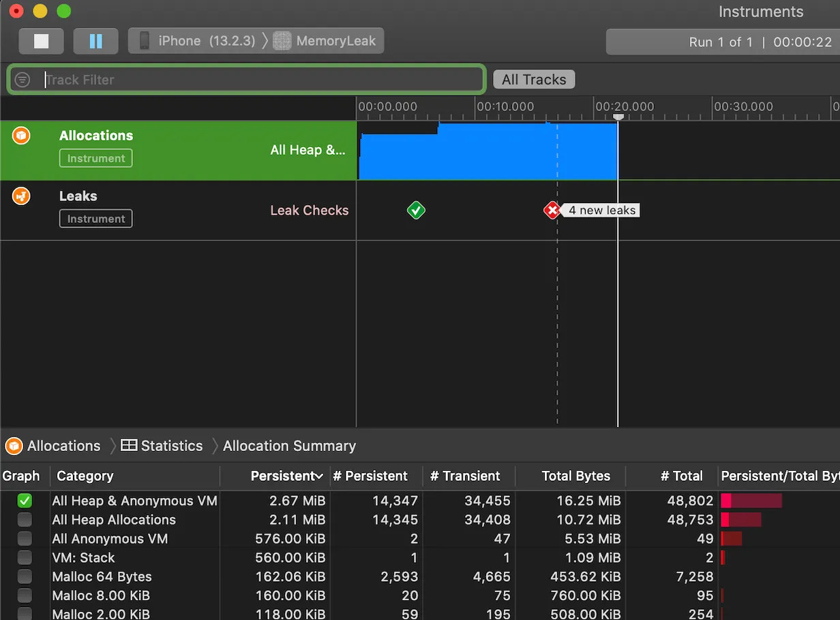Click the 00:10.000 mark on time ruler
840x620 pixels.
click(x=505, y=106)
